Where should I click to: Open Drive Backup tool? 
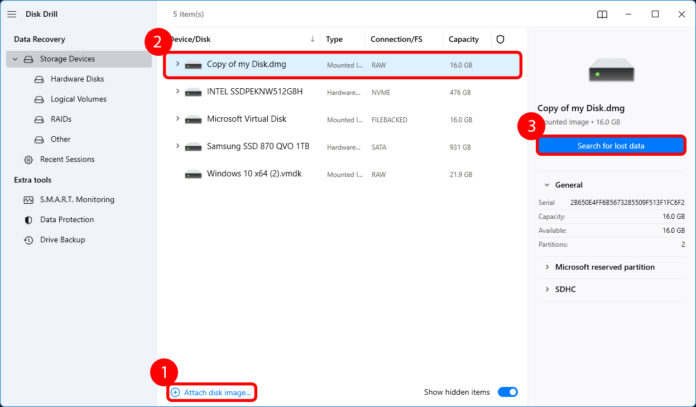(x=63, y=240)
